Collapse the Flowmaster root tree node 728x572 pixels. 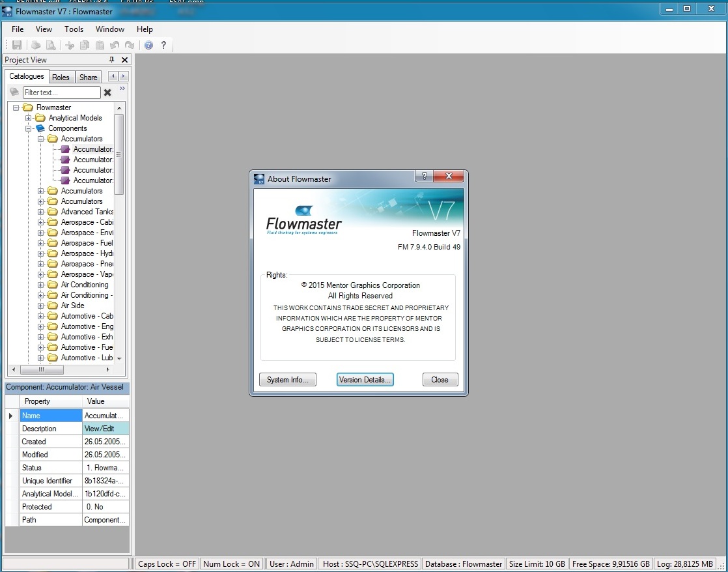tap(16, 107)
